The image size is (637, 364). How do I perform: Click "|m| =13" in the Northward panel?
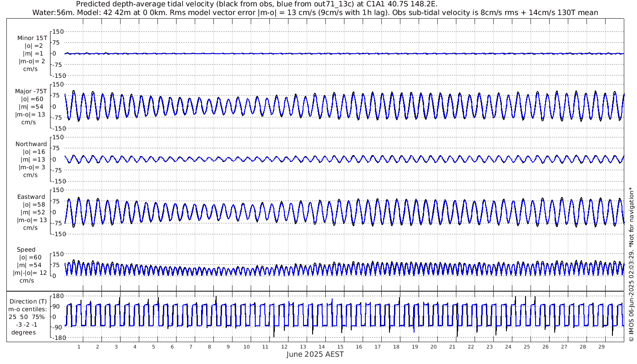coord(32,159)
